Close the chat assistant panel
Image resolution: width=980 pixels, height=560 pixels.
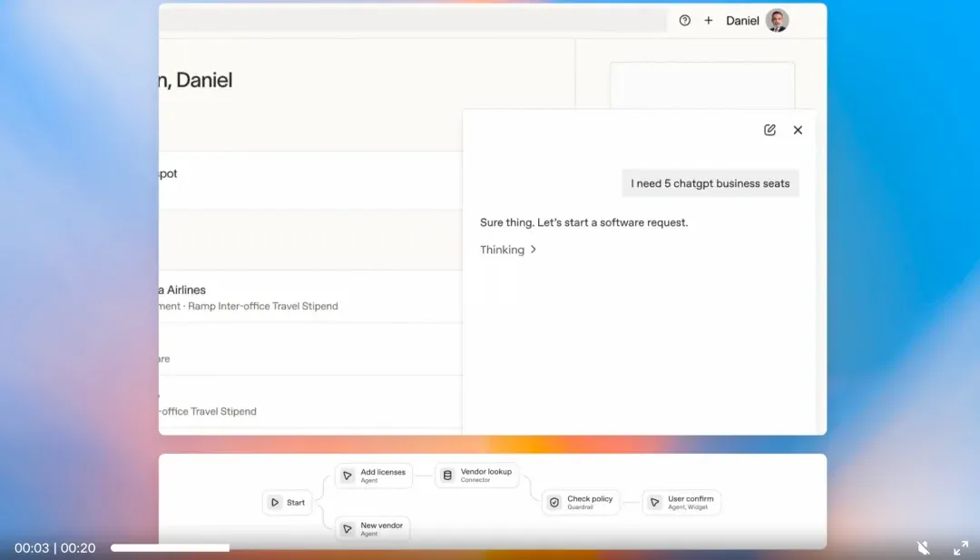point(798,130)
